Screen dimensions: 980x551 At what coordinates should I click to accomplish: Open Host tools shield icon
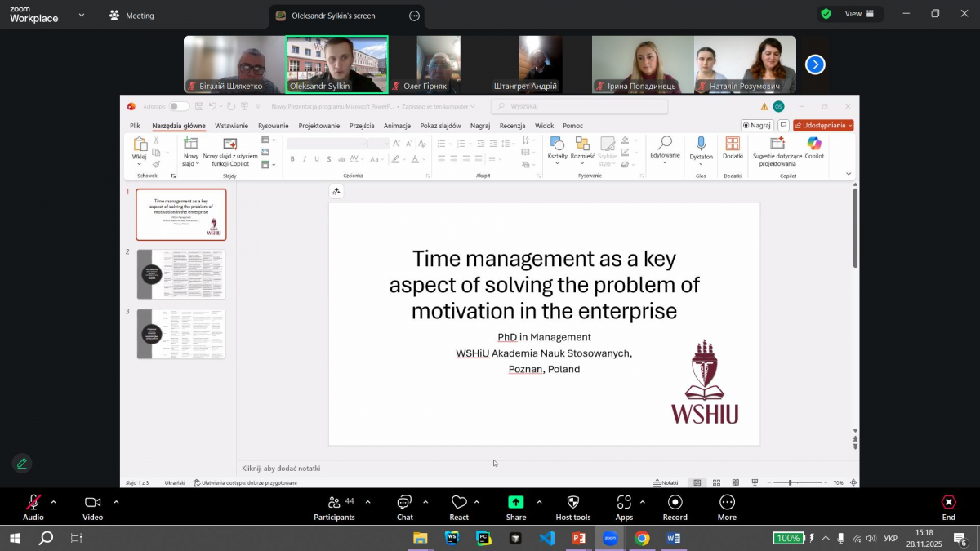pos(572,502)
